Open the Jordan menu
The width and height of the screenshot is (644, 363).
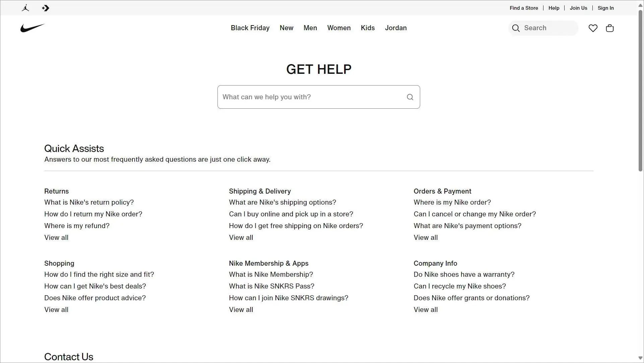[396, 28]
